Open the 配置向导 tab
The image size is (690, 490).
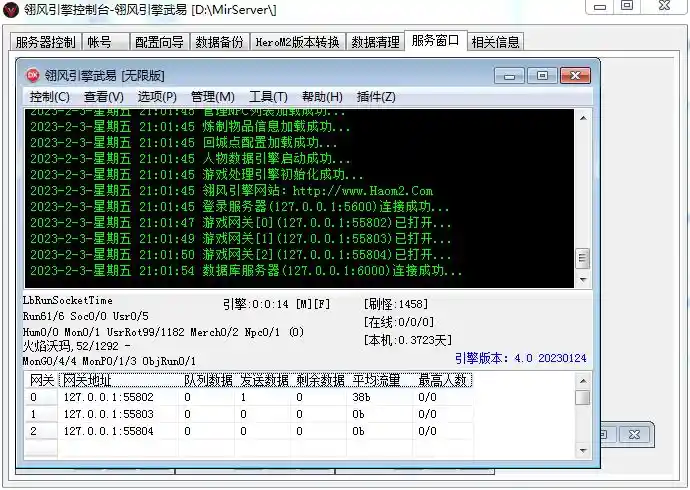pos(159,42)
